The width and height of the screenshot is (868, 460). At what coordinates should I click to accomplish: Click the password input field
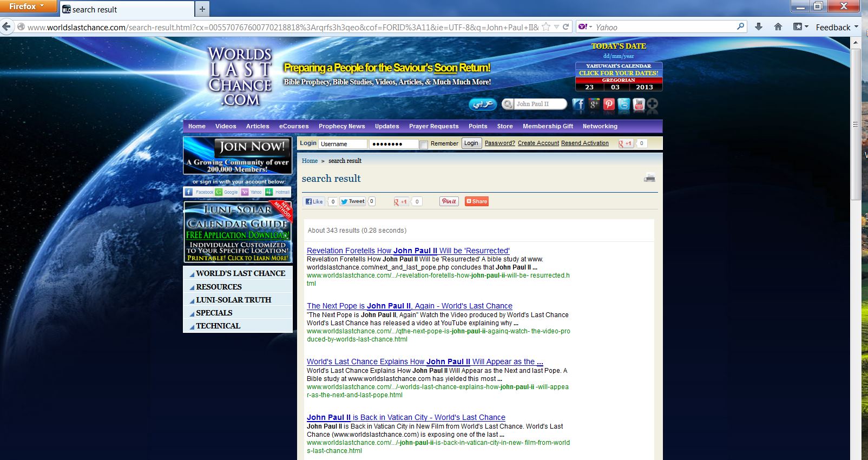click(x=393, y=144)
